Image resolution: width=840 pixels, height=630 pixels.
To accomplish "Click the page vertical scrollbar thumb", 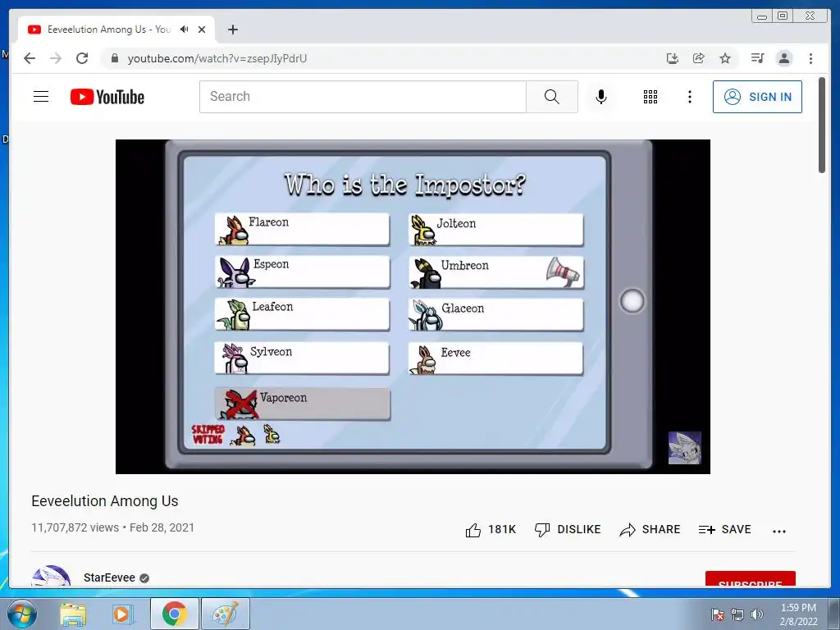I will click(821, 125).
